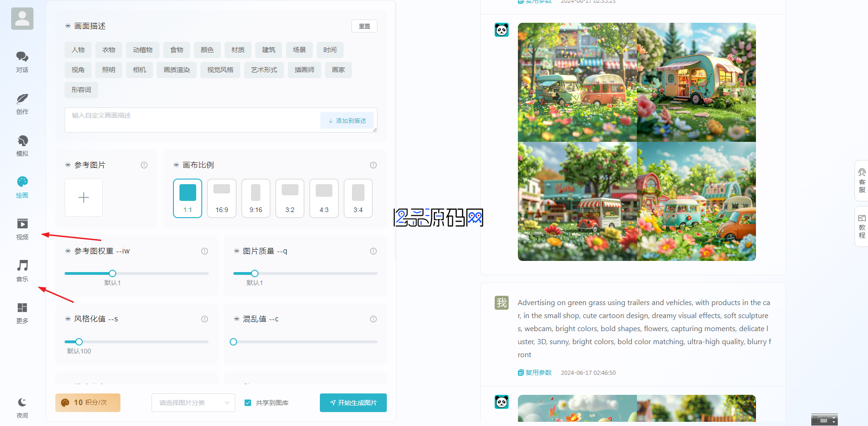Click info icon next to 风格化值 --s
This screenshot has width=868, height=426.
pyautogui.click(x=205, y=319)
